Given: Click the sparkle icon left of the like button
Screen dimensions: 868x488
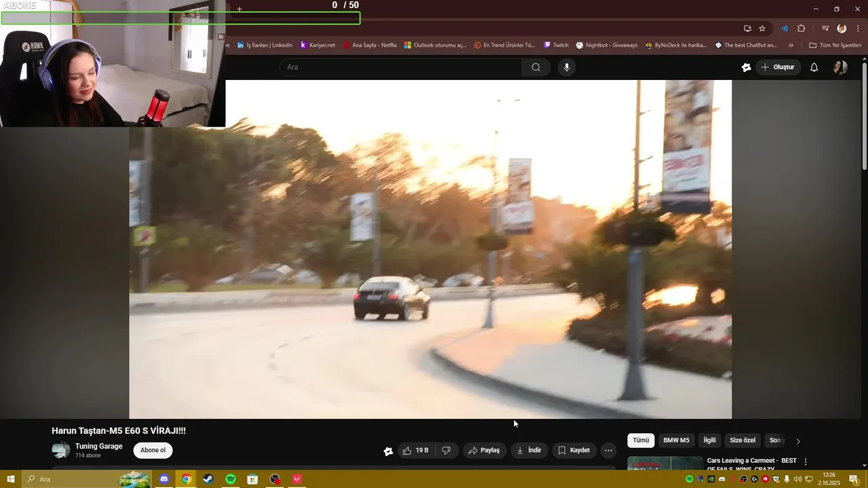Looking at the screenshot, I should (x=388, y=451).
